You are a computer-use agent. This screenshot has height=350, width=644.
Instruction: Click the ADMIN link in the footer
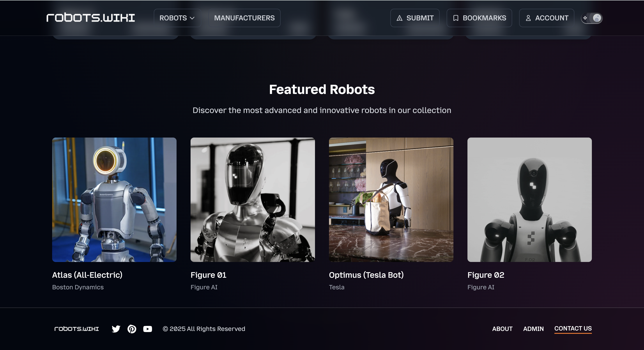point(534,329)
